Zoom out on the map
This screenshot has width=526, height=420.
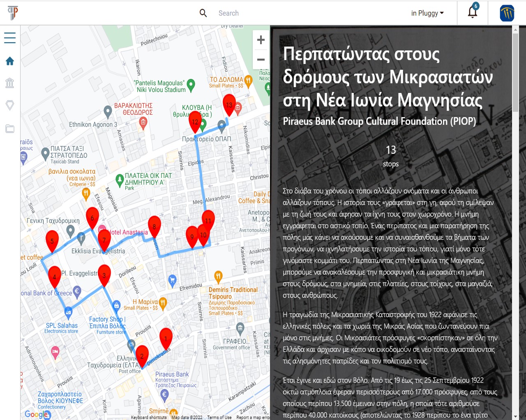(261, 60)
